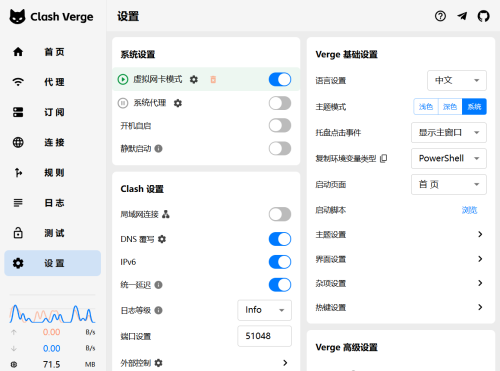Go to 订阅 in the sidebar
Screen dimensions: 500x371
tap(53, 112)
